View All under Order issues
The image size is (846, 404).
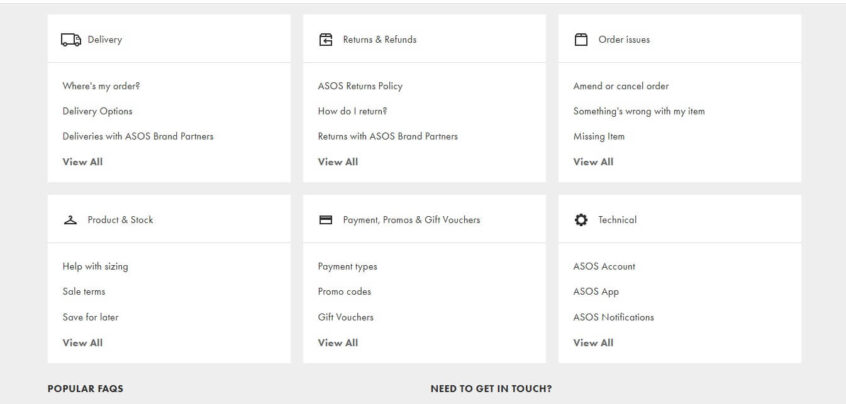click(x=593, y=162)
